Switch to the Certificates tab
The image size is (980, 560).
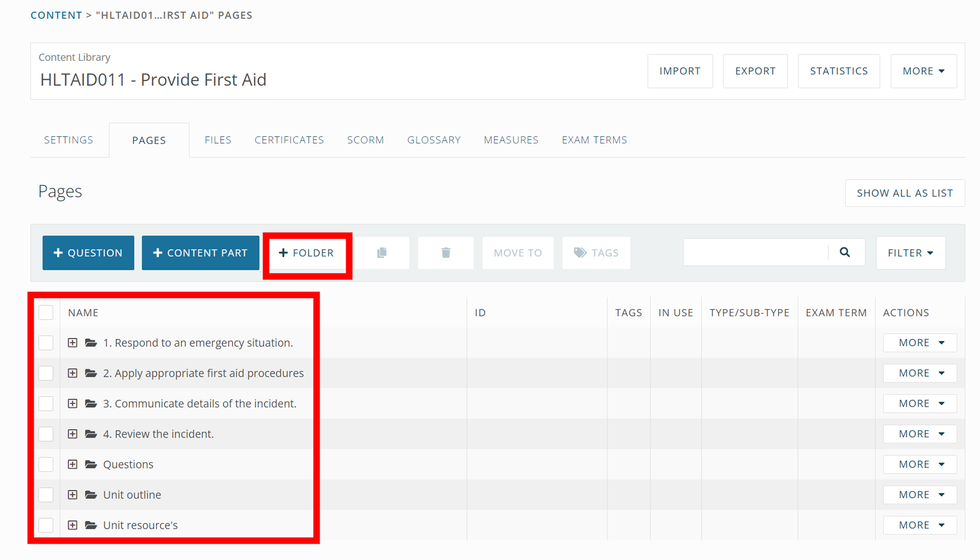pos(289,140)
